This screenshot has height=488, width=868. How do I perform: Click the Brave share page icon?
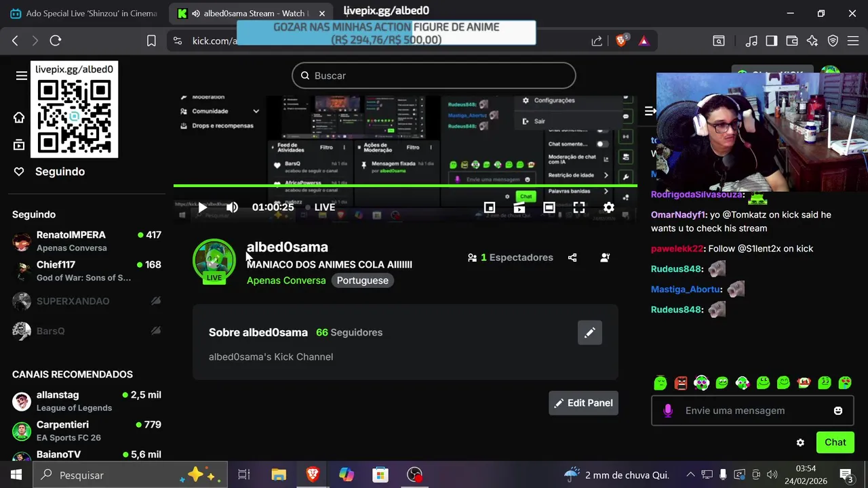(597, 41)
